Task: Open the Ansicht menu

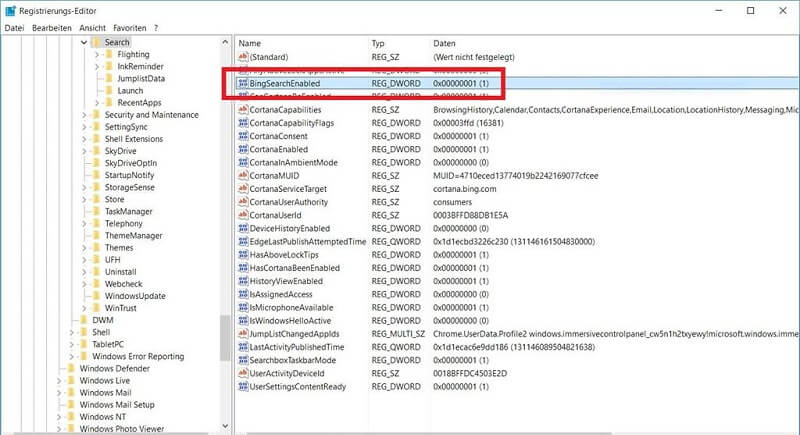Action: coord(92,28)
